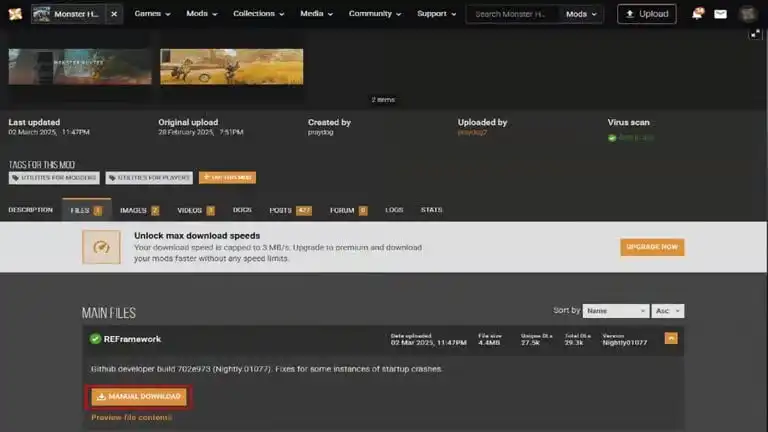The height and width of the screenshot is (432, 768).
Task: Open the search scope Mods dropdown
Action: [x=581, y=14]
